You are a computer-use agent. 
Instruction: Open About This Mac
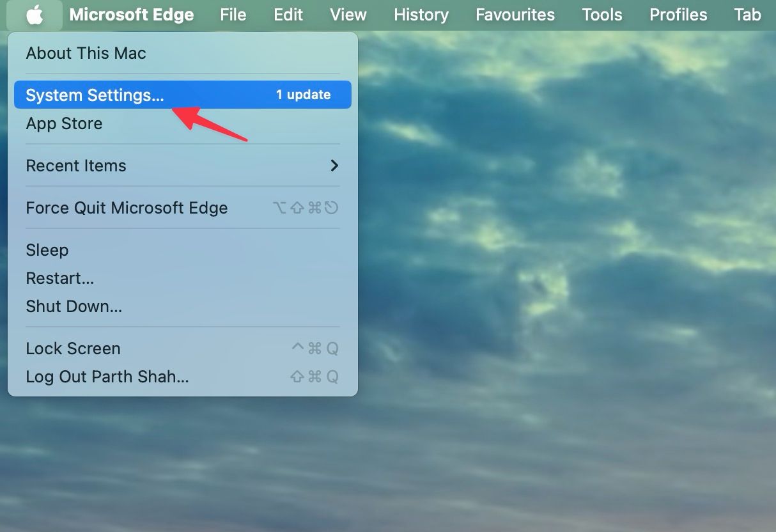85,53
